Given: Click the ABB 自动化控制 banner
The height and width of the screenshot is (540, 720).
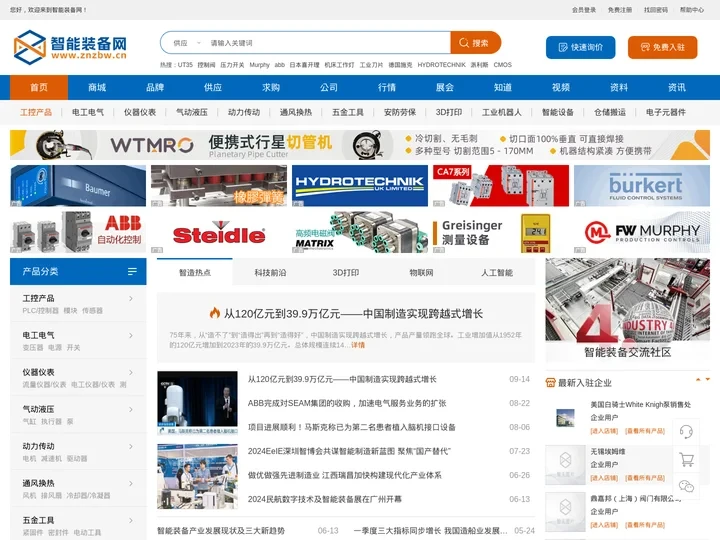Looking at the screenshot, I should [x=78, y=232].
